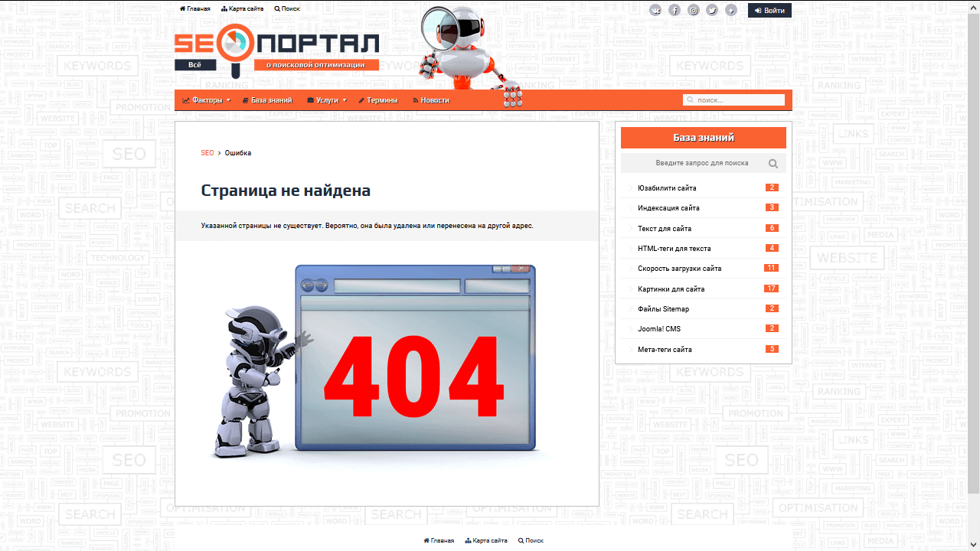Click the SEO breadcrumb link

[207, 153]
